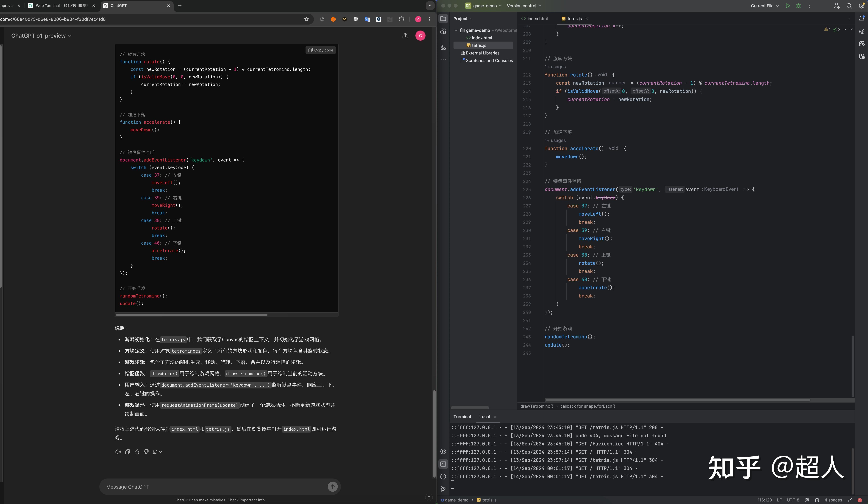
Task: Open the Version control dropdown
Action: coord(524,6)
